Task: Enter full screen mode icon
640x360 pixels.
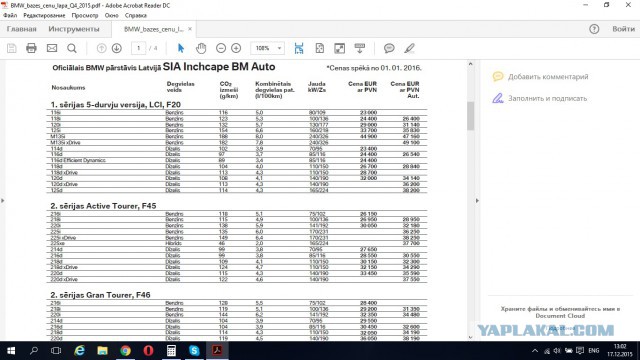Action: coord(340,48)
